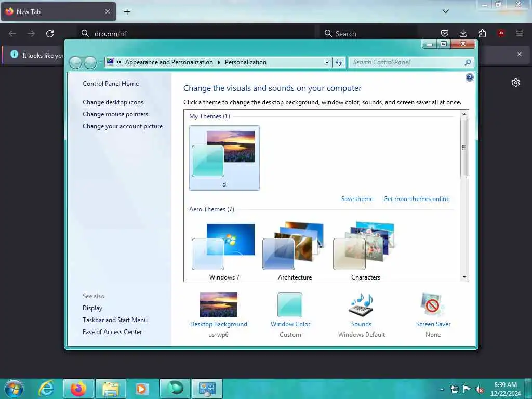Select the New Tab tab in Firefox
This screenshot has height=399, width=532.
pos(58,11)
